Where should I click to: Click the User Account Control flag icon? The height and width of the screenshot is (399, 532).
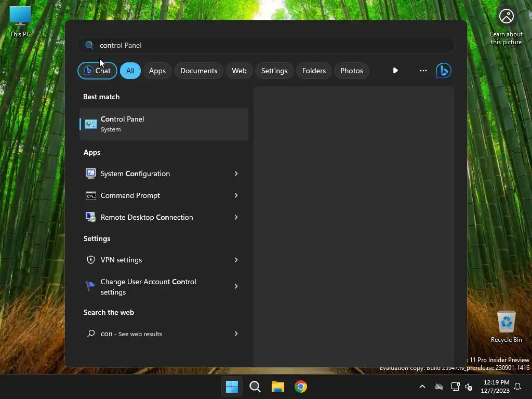click(x=90, y=286)
